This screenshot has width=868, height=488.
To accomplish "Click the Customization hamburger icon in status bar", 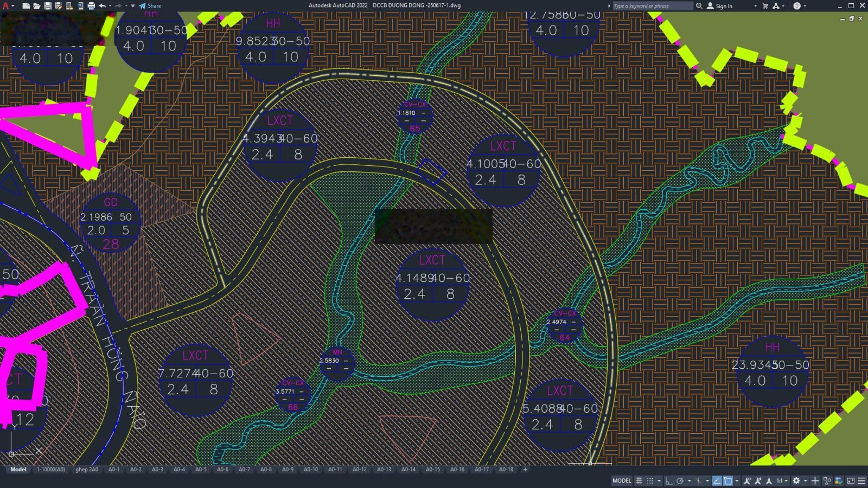I will tap(861, 481).
